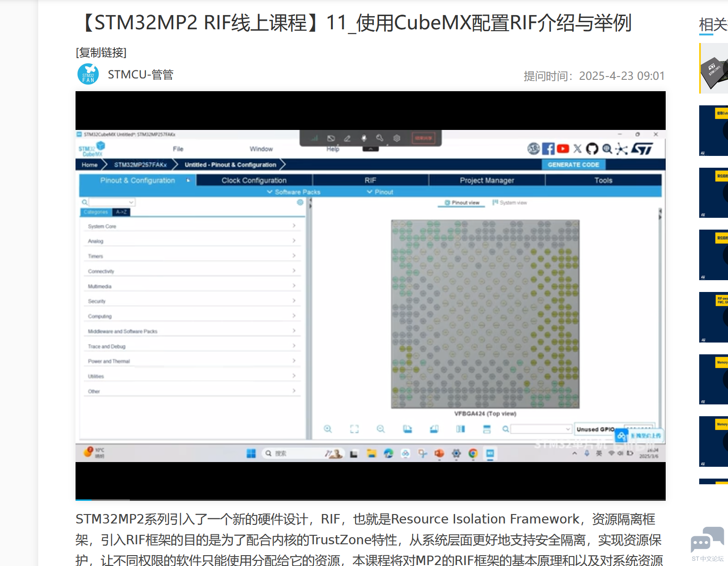Open the pin search combo box below the pinout
Viewport: 728px width, 566px height.
541,429
